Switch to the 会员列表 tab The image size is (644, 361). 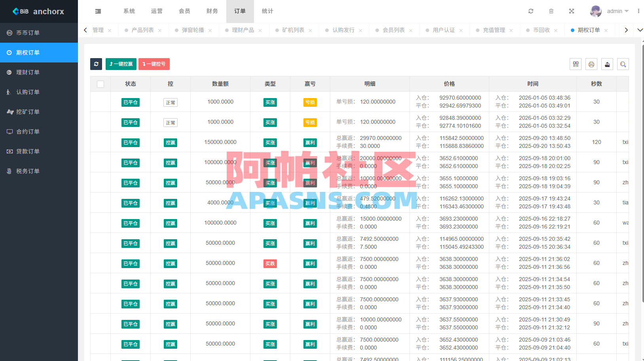(x=394, y=30)
